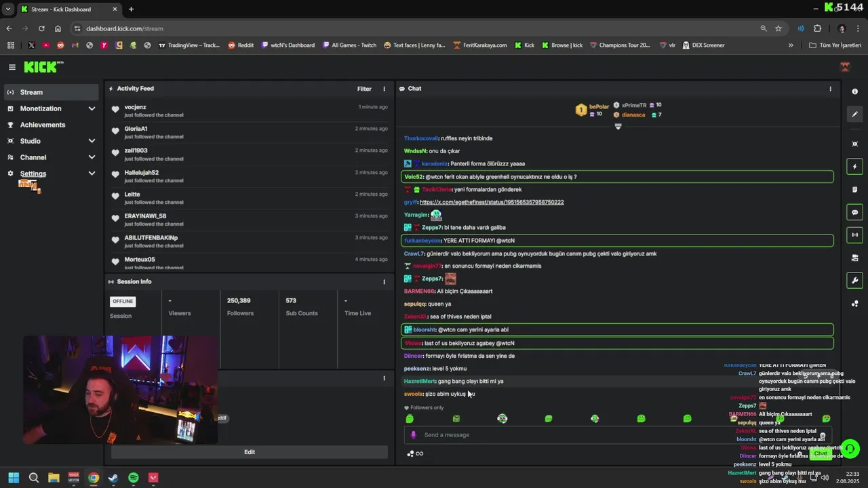This screenshot has height=488, width=868.
Task: Bookmark this page with the star icon
Action: tap(778, 28)
